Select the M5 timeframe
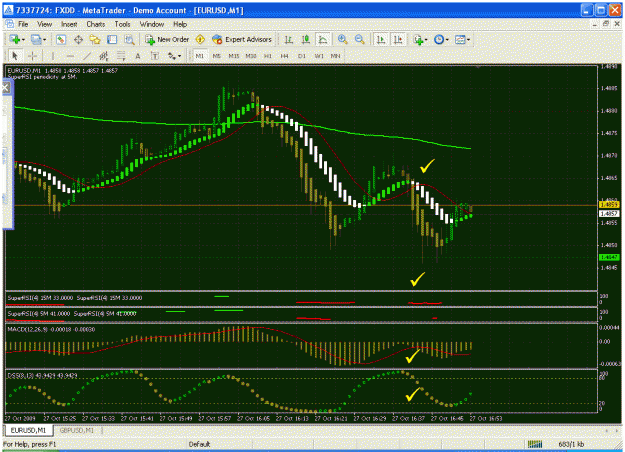 click(216, 56)
